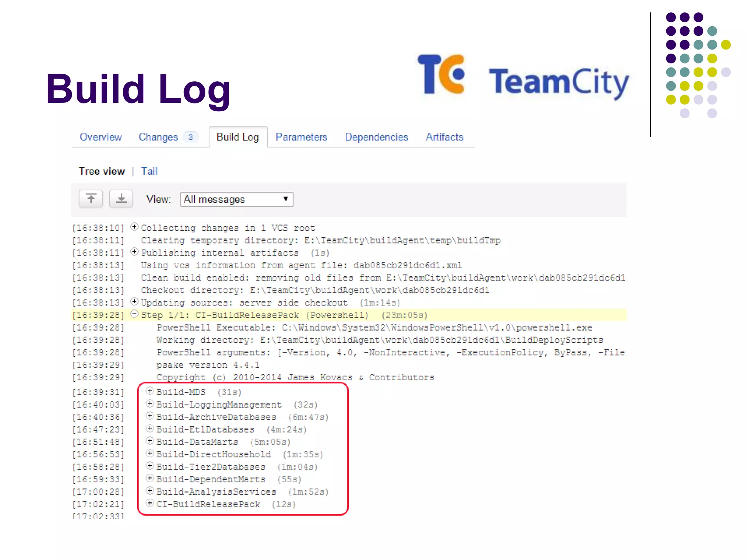This screenshot has height=560, width=747.
Task: Open the Dependencies tab
Action: (376, 137)
